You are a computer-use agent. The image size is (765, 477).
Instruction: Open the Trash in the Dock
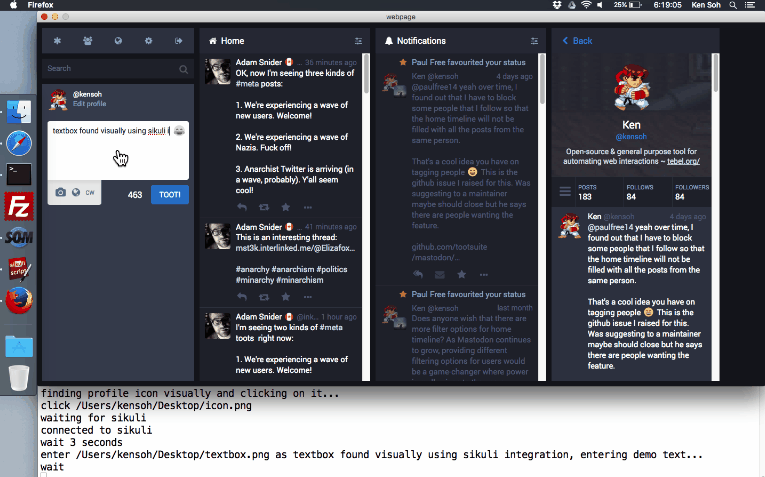[19, 378]
